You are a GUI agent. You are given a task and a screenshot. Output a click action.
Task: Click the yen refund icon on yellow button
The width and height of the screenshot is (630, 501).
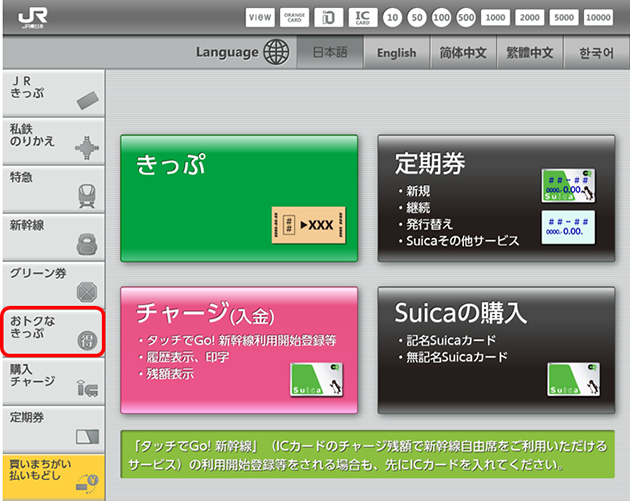(88, 483)
